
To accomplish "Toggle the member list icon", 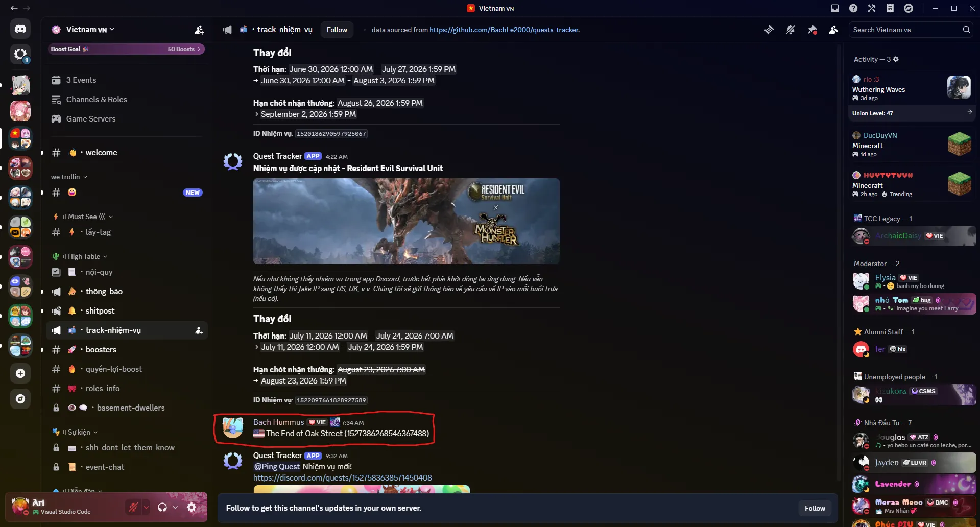I will [833, 30].
